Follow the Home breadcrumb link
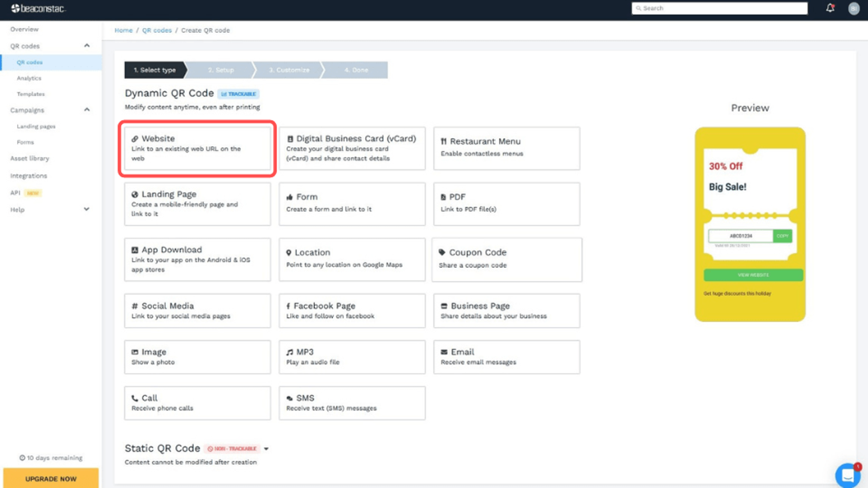 point(123,30)
